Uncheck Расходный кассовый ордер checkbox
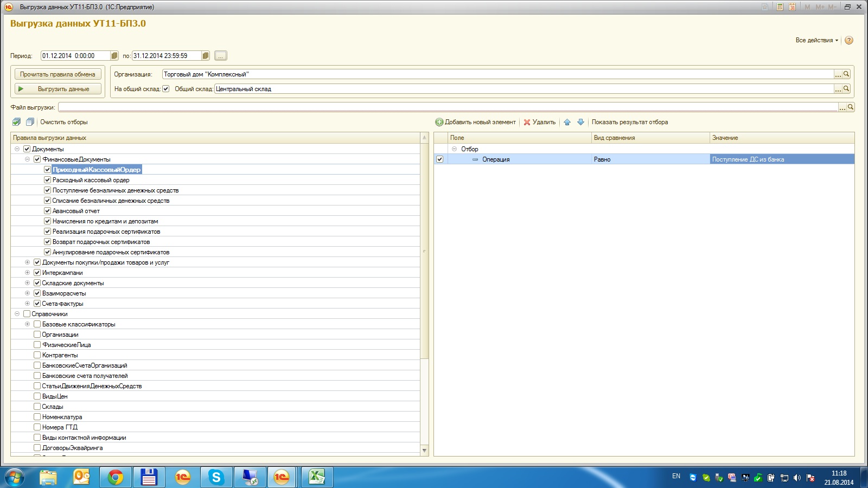The height and width of the screenshot is (488, 868). coord(48,180)
